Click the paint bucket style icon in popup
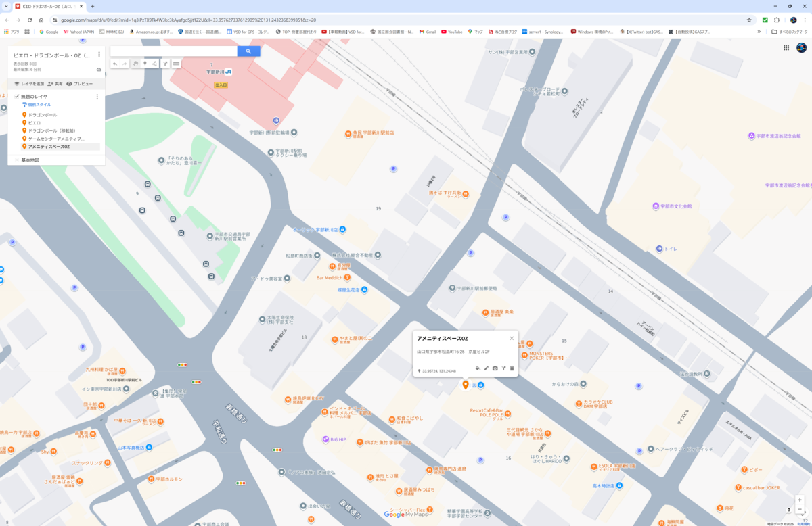 click(x=478, y=368)
